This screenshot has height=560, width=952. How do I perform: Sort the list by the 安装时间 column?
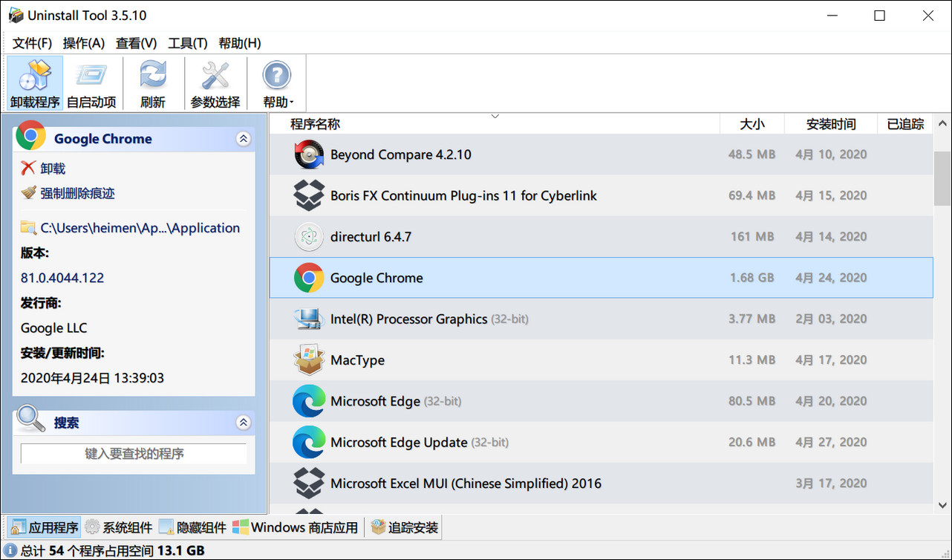[831, 124]
